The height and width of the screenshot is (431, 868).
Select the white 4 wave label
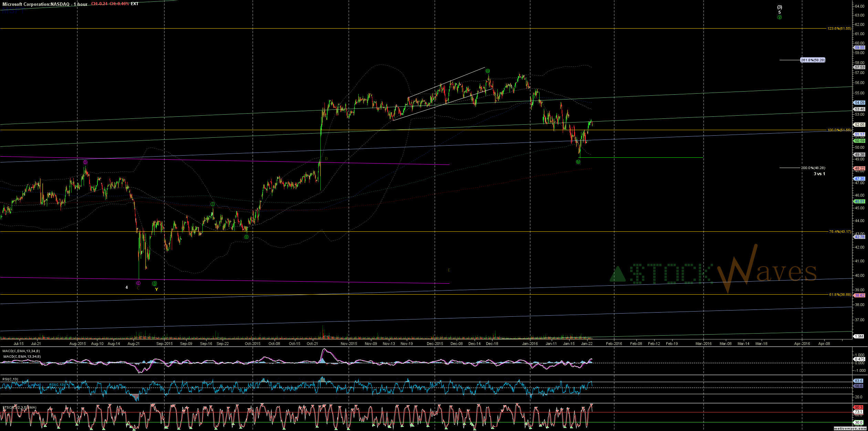click(x=127, y=287)
